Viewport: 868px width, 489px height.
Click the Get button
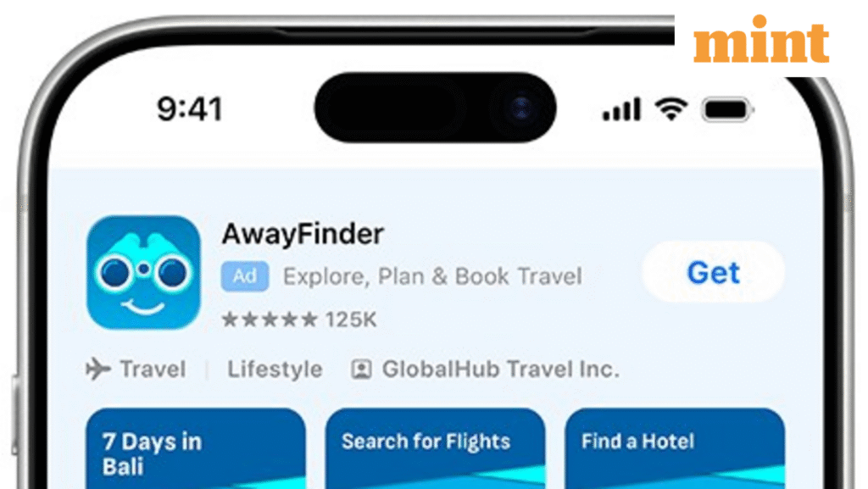[713, 272]
